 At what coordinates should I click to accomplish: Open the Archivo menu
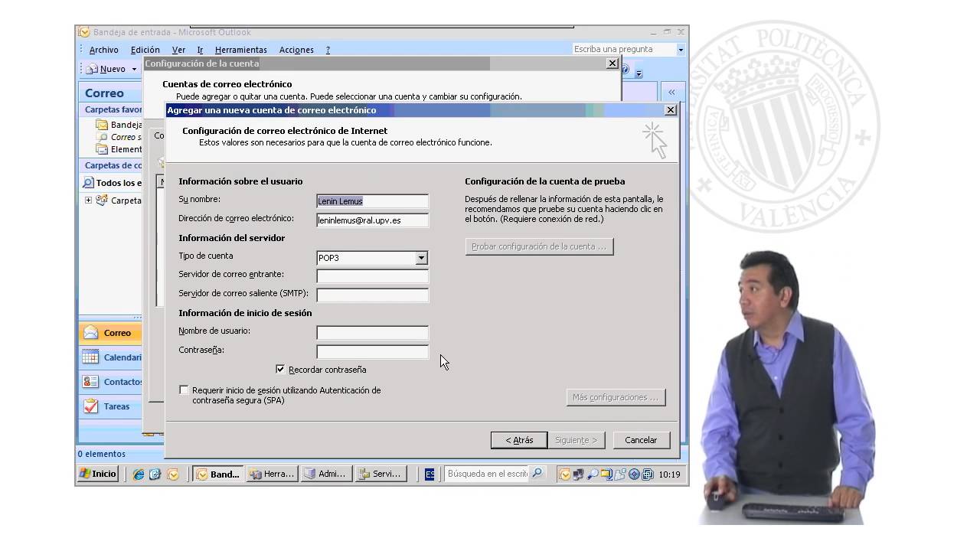[103, 50]
